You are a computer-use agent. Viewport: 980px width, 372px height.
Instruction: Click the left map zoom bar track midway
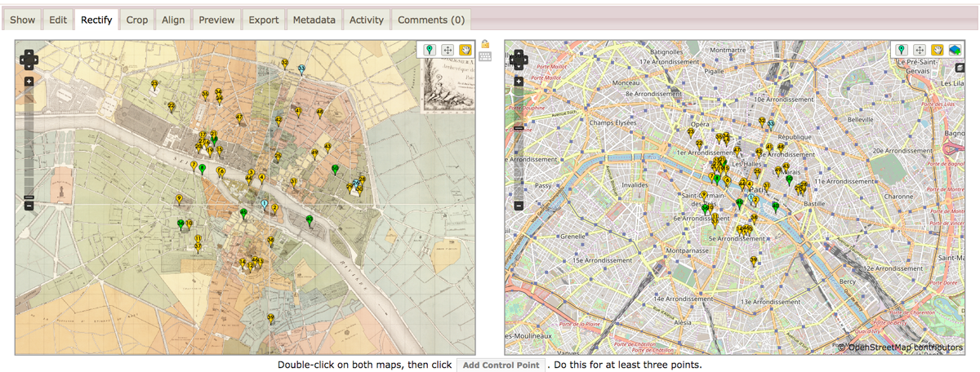click(29, 144)
